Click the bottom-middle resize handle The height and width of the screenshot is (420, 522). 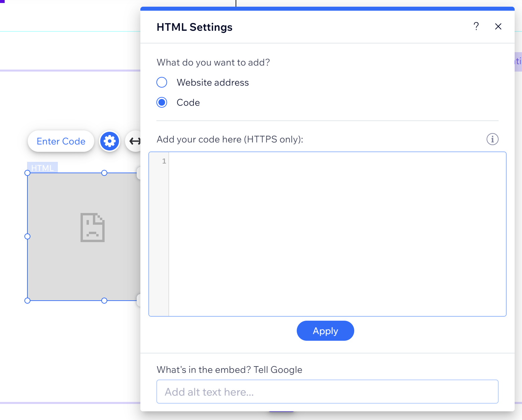click(104, 301)
